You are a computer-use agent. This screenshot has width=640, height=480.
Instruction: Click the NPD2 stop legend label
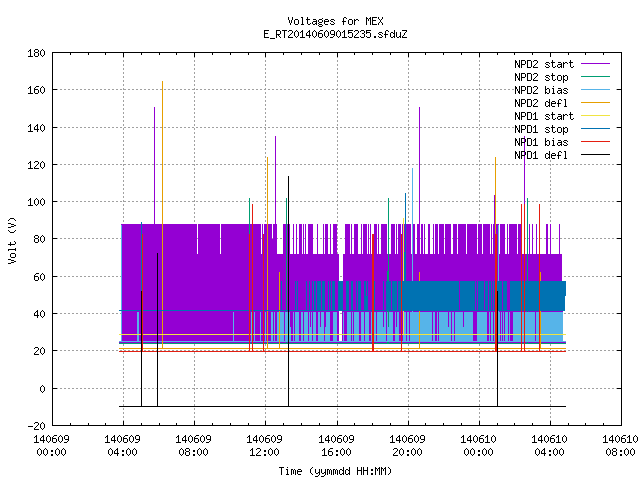click(541, 77)
